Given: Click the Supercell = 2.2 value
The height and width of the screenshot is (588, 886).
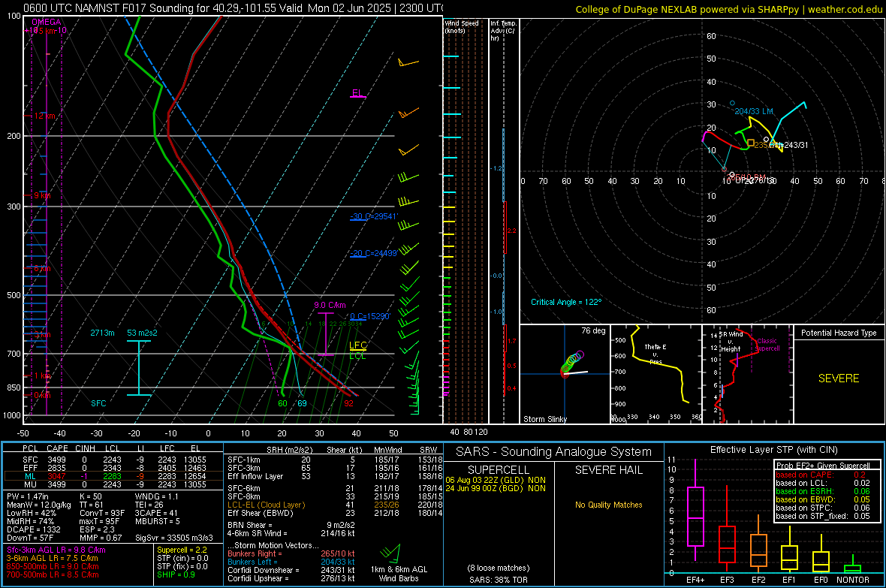Looking at the screenshot, I should (182, 550).
